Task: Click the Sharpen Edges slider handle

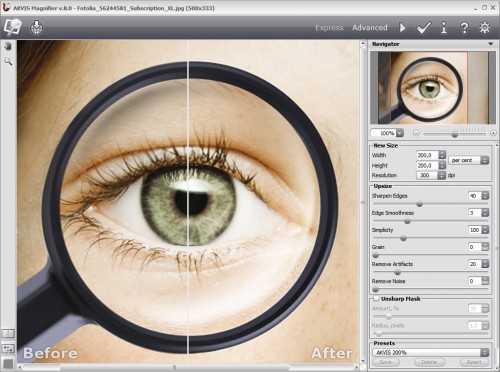Action: 420,204
